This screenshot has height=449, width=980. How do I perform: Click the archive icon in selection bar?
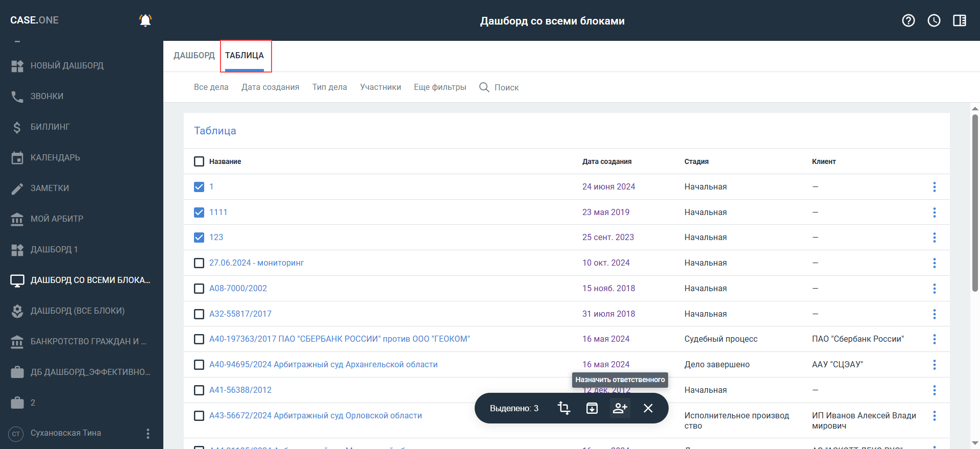click(592, 408)
